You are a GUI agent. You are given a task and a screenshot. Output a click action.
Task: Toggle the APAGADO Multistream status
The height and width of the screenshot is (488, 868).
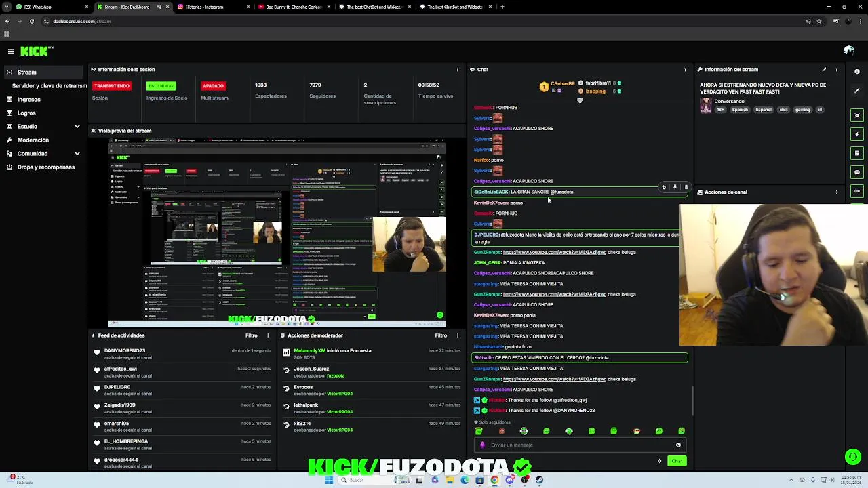213,86
